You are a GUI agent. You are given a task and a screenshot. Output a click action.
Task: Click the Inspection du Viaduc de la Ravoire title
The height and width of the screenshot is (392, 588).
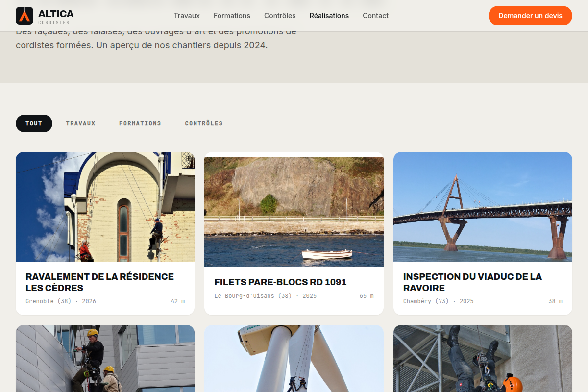472,282
